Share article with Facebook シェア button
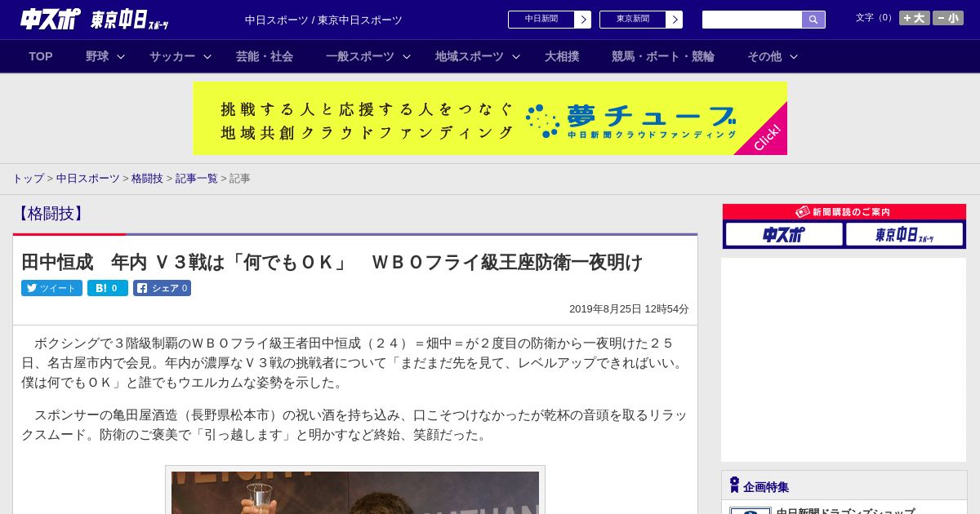 pyautogui.click(x=162, y=288)
